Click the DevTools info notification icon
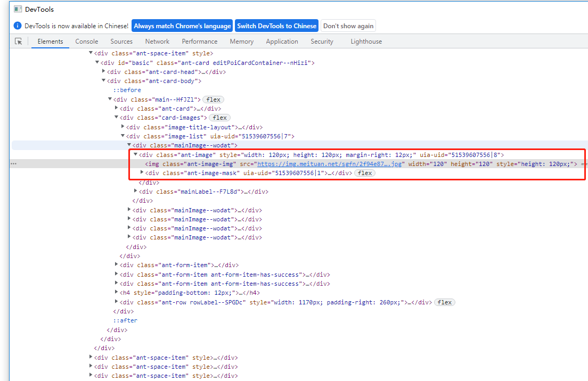The width and height of the screenshot is (588, 381). click(x=18, y=26)
